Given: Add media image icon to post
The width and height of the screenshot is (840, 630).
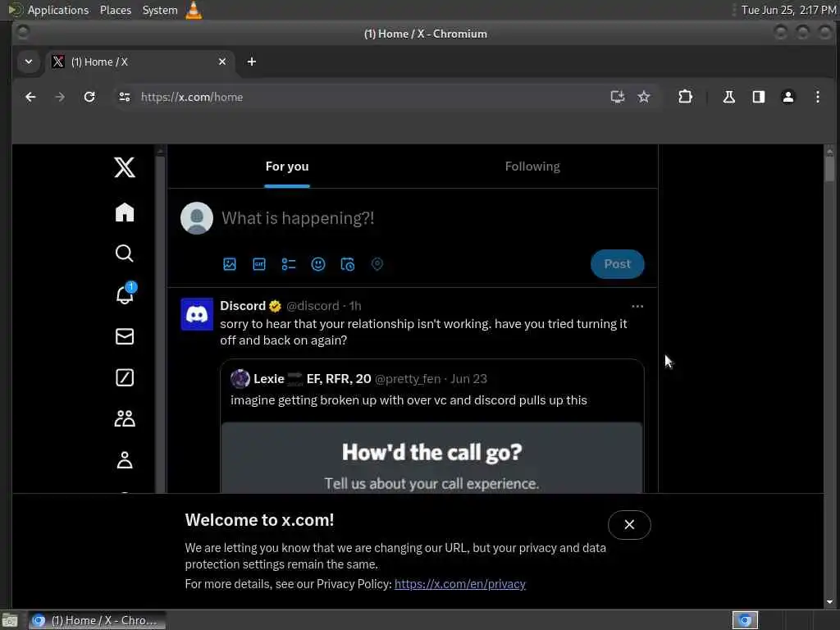Looking at the screenshot, I should (x=230, y=264).
